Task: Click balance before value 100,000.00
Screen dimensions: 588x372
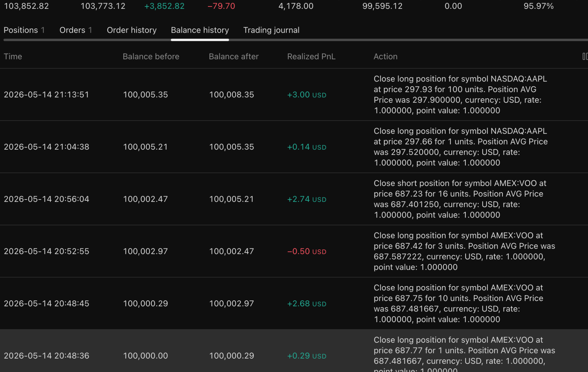Action: tap(145, 356)
